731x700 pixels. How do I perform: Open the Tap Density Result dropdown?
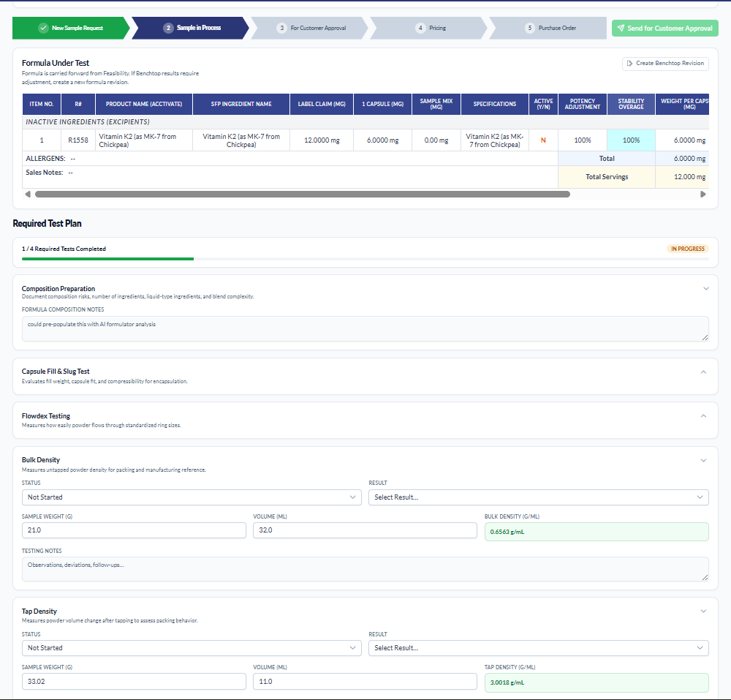pos(539,648)
